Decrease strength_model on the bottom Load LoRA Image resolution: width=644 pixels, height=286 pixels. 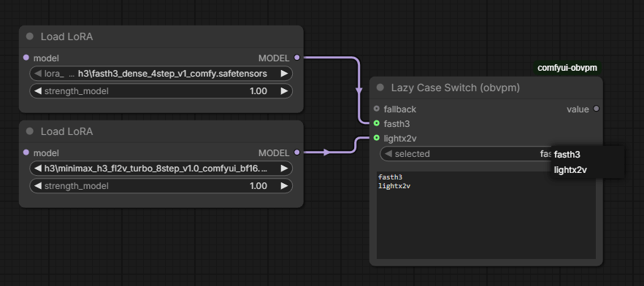click(x=38, y=186)
